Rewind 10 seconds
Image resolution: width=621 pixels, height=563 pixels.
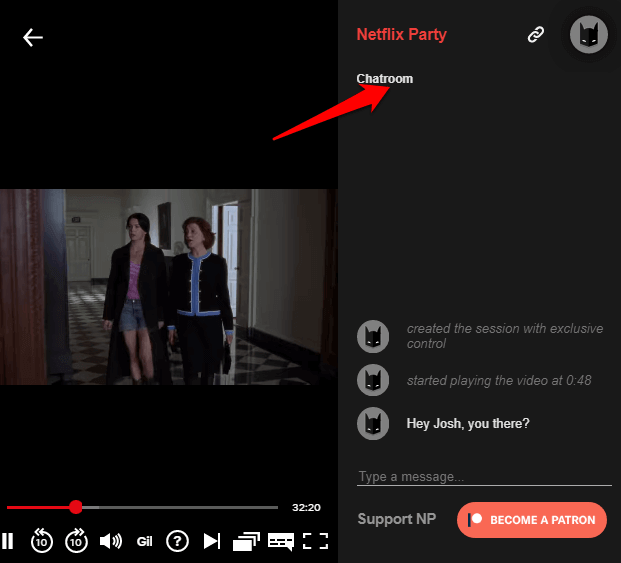point(42,540)
